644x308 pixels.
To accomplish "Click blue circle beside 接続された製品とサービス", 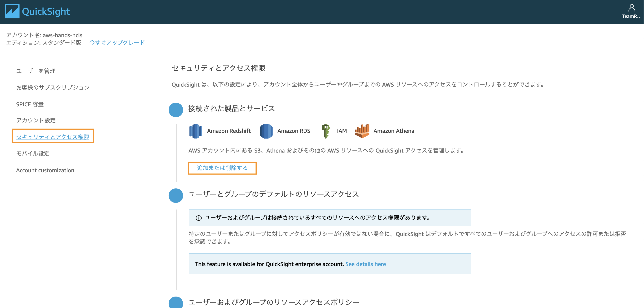I will click(176, 110).
